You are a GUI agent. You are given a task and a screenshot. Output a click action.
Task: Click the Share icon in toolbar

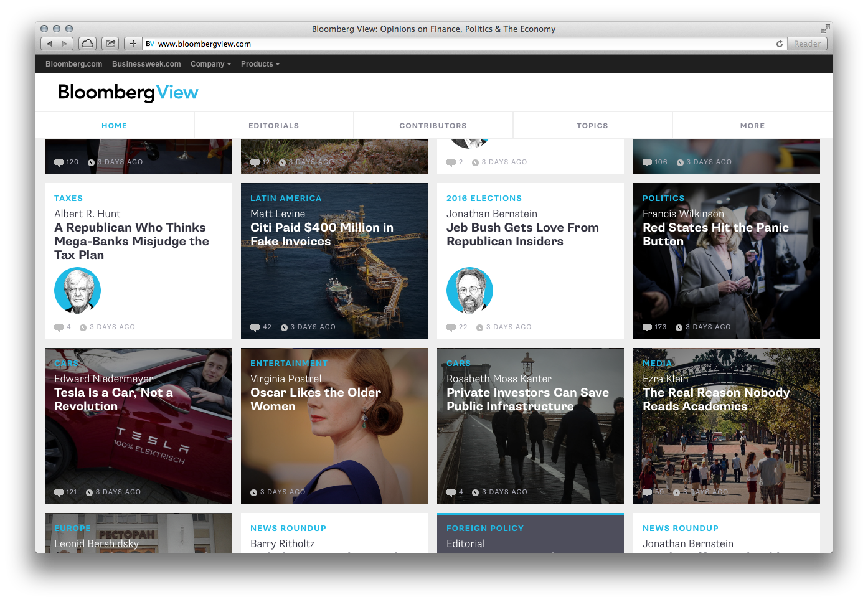click(110, 44)
